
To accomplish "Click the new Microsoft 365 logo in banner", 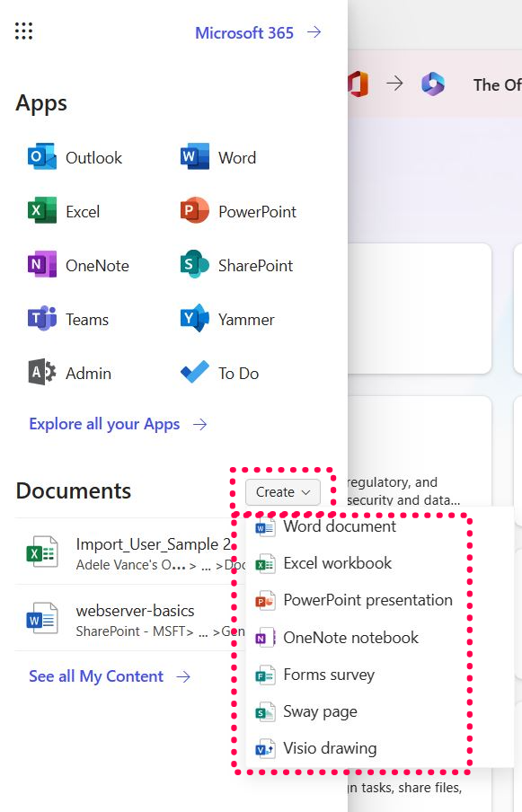I will 433,84.
